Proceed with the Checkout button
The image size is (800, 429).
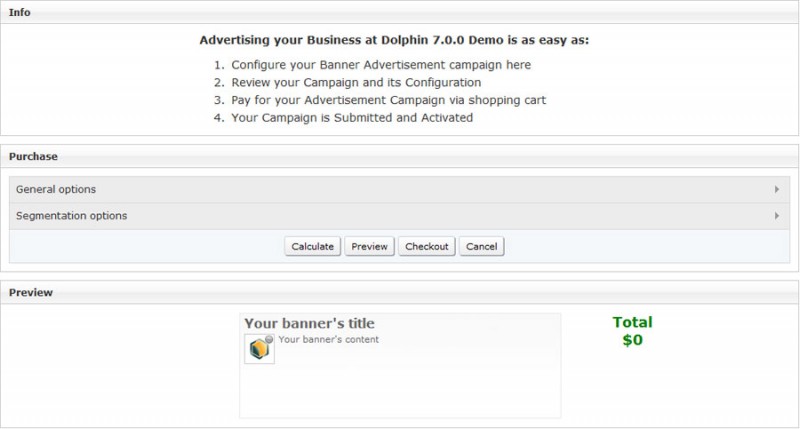pyautogui.click(x=427, y=246)
